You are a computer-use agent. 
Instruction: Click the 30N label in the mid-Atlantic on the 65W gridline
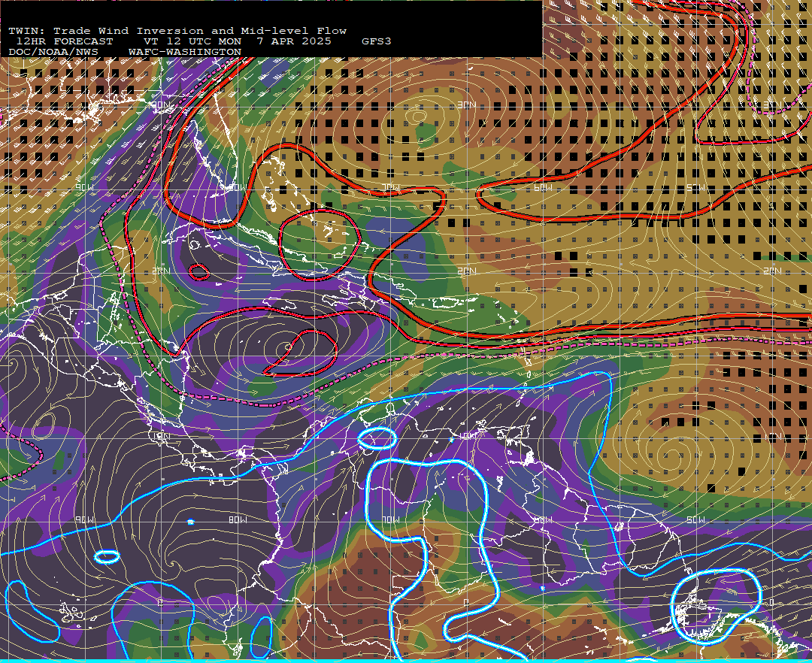point(467,105)
